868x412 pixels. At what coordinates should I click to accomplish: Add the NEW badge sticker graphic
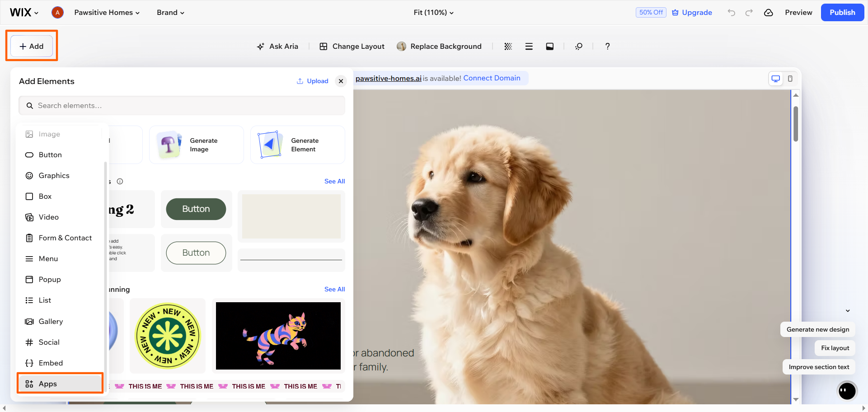[x=168, y=336]
